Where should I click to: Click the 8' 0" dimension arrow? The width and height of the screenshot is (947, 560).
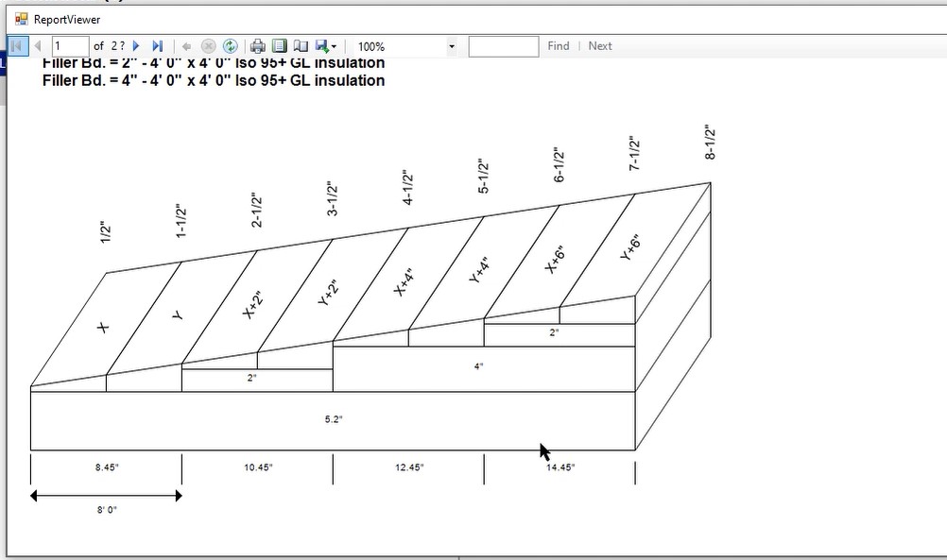106,495
